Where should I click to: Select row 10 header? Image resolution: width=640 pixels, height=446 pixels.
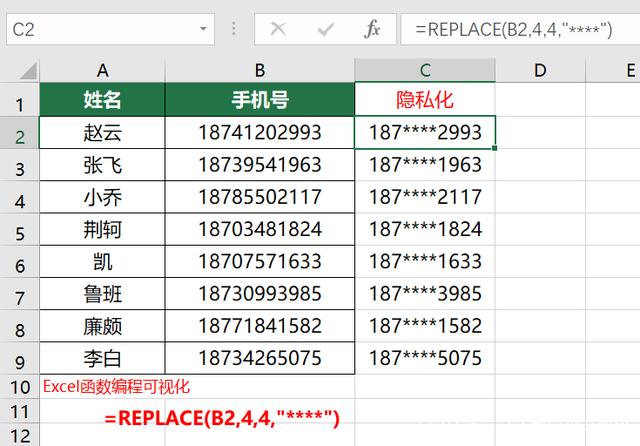click(20, 385)
